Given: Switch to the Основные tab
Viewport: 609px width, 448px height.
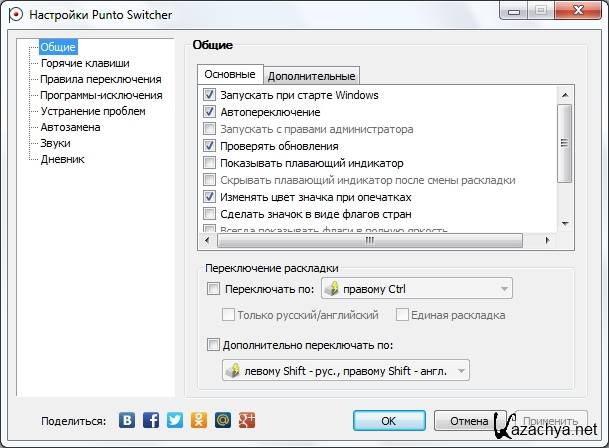Looking at the screenshot, I should [230, 75].
